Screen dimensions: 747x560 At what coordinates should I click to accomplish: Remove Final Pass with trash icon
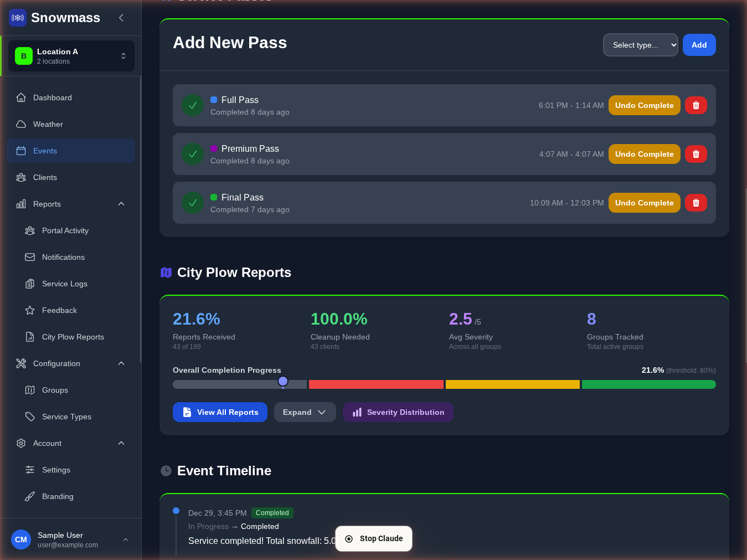click(x=696, y=203)
